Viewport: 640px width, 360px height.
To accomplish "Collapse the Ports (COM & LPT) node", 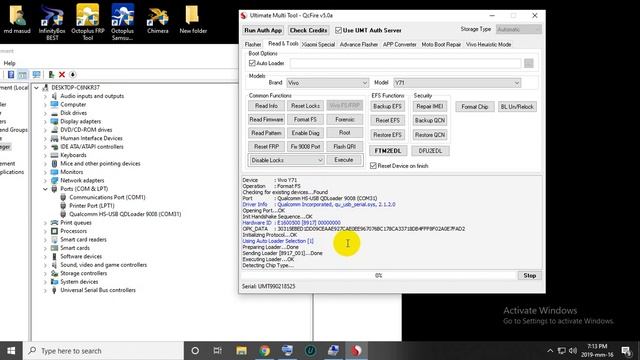I will 45,189.
